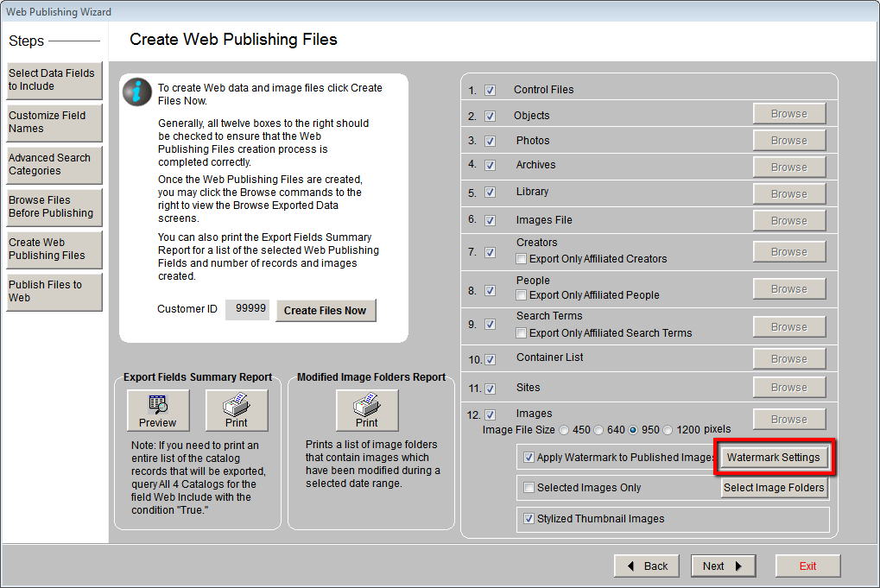This screenshot has width=880, height=588.
Task: Click Create Files Now button
Action: coord(326,311)
